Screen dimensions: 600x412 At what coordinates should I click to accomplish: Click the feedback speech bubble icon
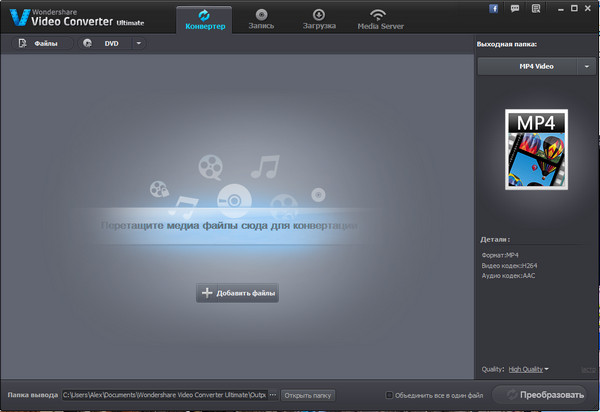point(513,8)
